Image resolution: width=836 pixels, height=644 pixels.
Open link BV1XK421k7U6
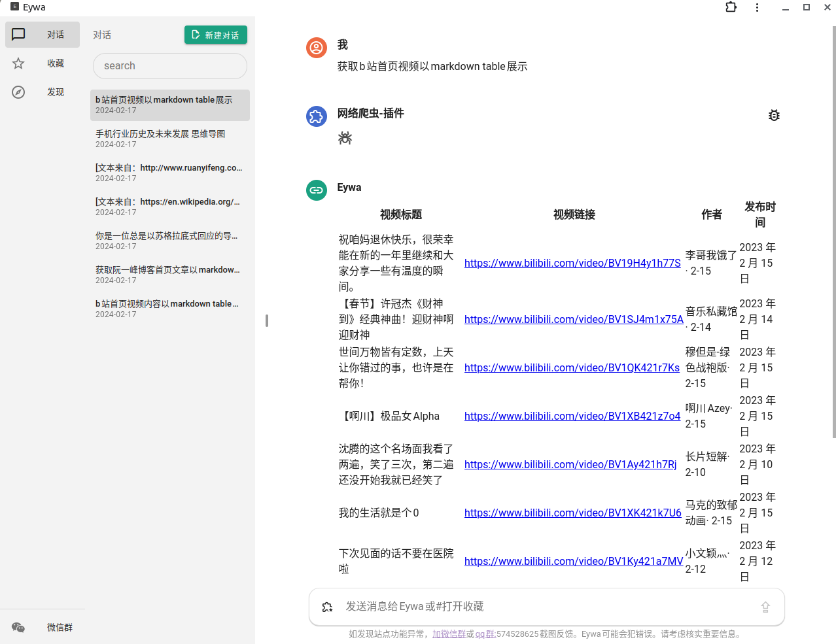pos(573,513)
